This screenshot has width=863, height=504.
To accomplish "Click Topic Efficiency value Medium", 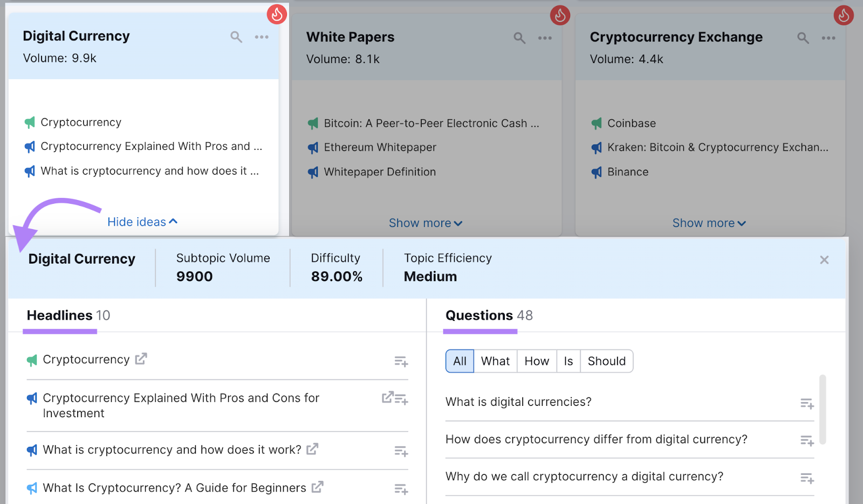I will point(430,277).
